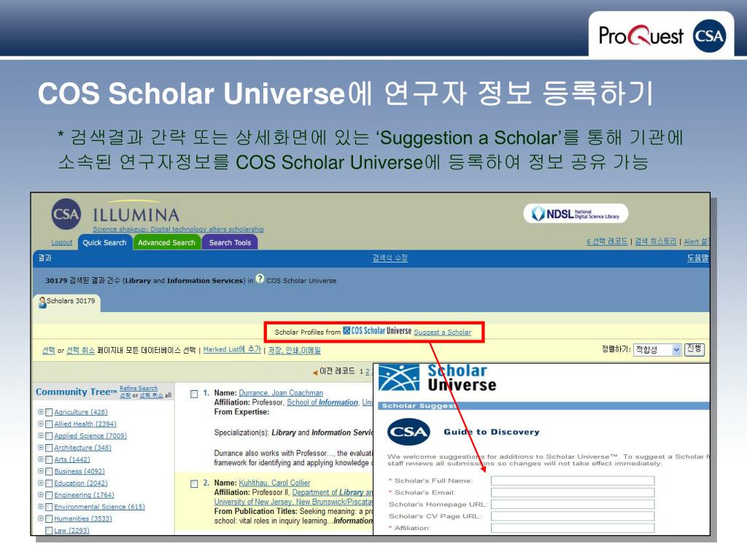The height and width of the screenshot is (560, 747).
Task: Check the Business (4092) checkbox
Action: [x=49, y=472]
